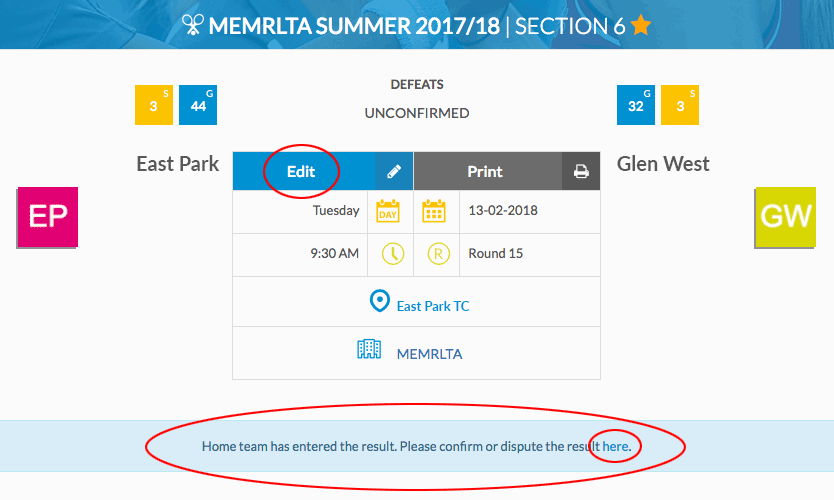
Task: Click the 'here' link to confirm result
Action: [x=615, y=446]
